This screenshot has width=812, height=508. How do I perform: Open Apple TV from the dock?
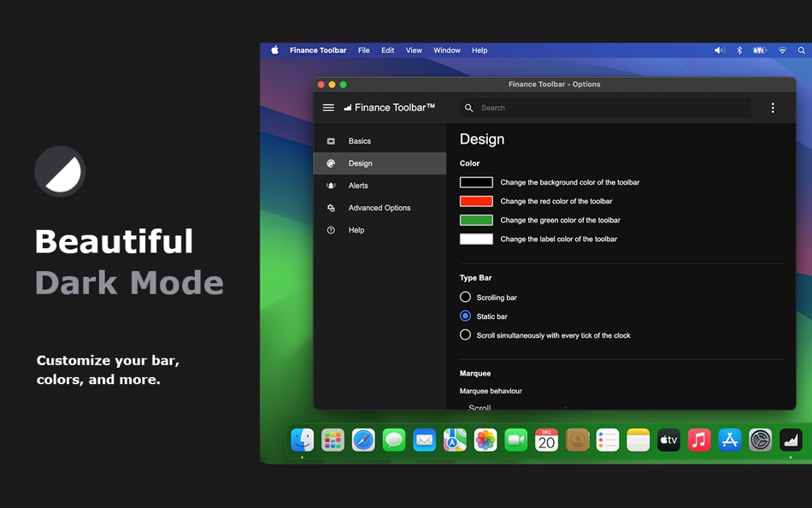(668, 440)
